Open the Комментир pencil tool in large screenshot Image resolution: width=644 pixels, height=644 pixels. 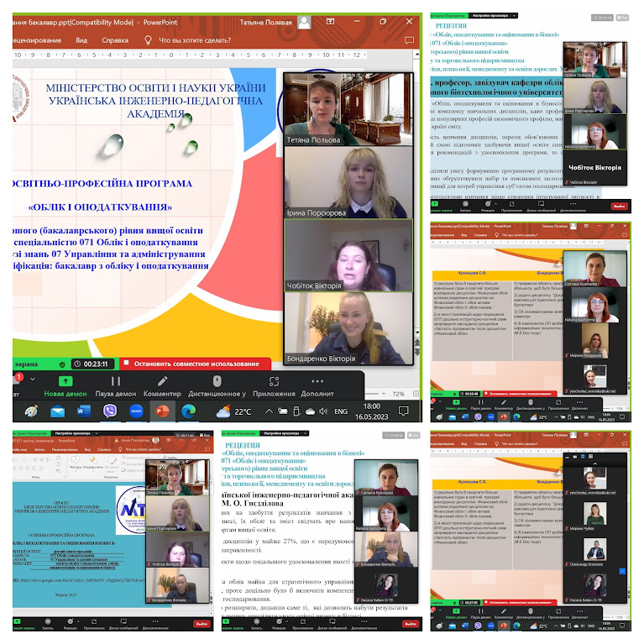click(x=162, y=381)
